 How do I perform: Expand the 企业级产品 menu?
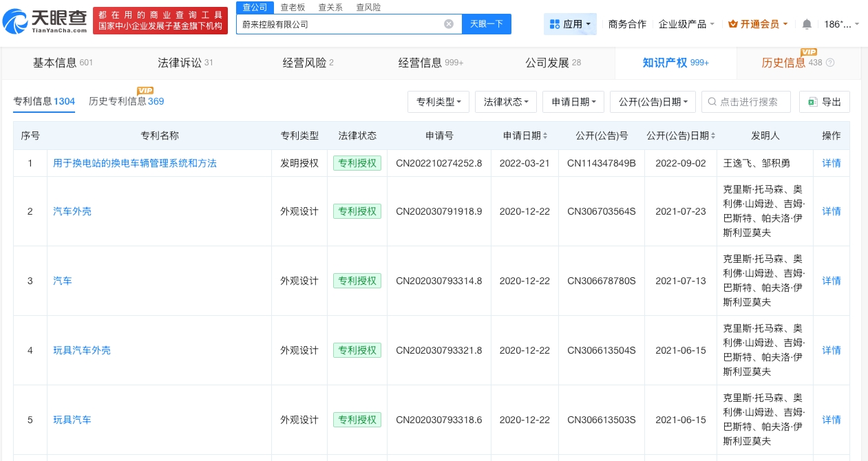pyautogui.click(x=686, y=24)
